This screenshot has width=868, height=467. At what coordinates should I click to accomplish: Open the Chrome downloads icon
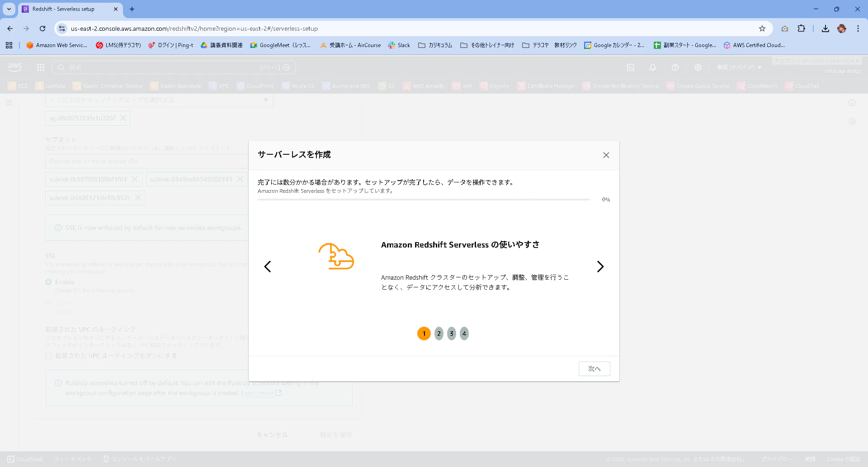coord(826,29)
